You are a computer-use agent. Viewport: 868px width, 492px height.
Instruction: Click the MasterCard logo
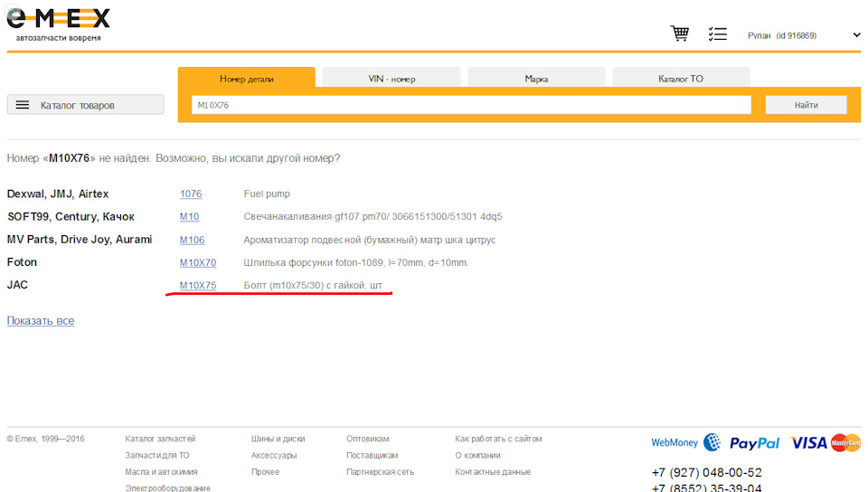pyautogui.click(x=846, y=442)
